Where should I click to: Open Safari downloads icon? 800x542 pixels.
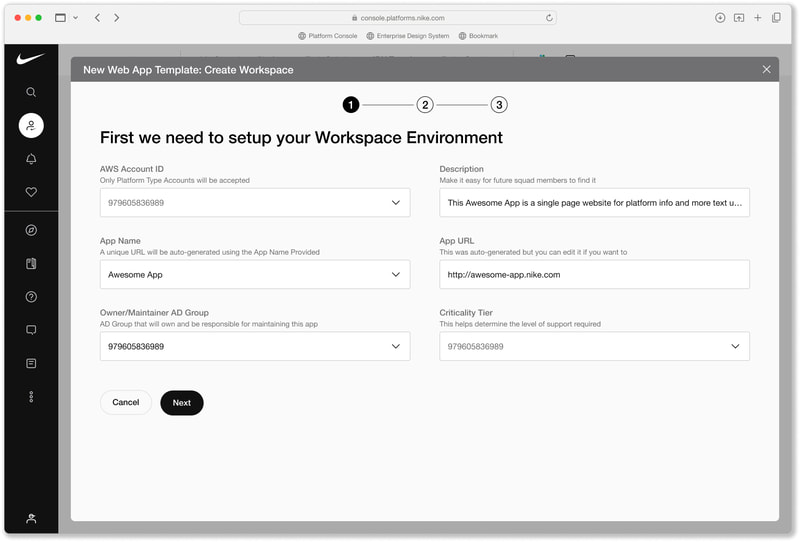click(x=720, y=18)
